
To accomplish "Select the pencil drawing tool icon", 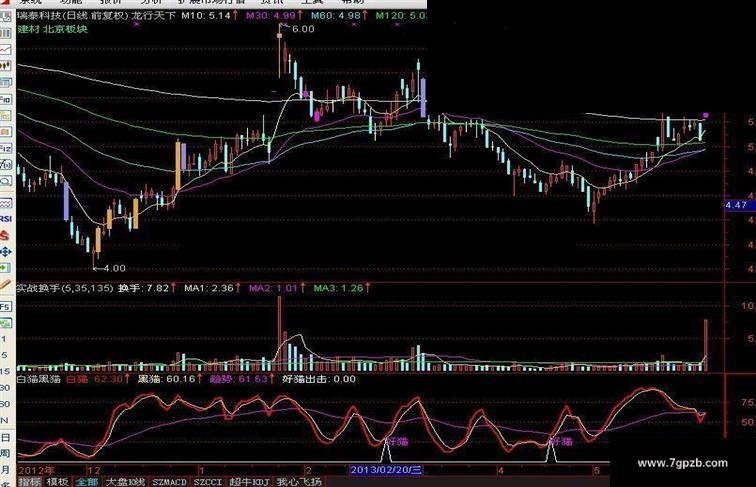I will [6, 284].
